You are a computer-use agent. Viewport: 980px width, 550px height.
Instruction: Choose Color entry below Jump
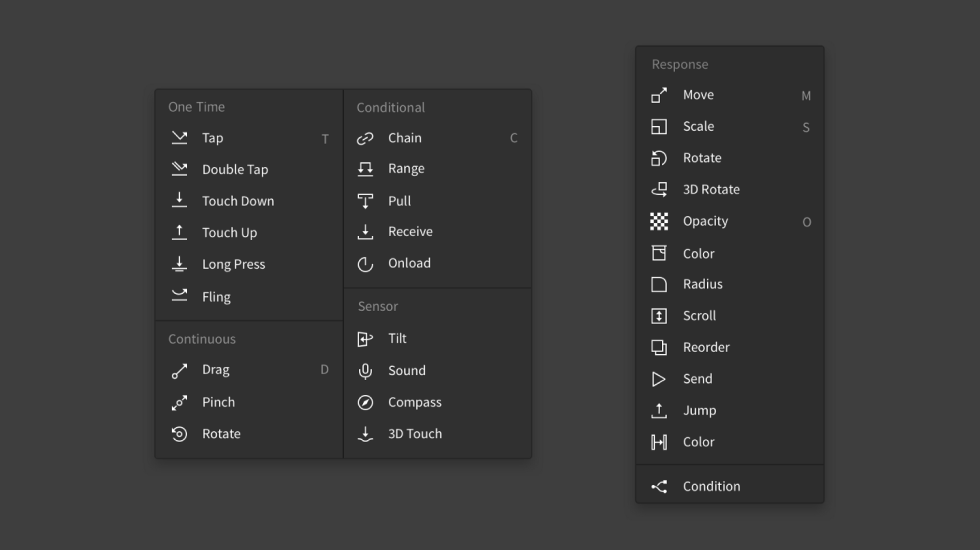tap(729, 442)
